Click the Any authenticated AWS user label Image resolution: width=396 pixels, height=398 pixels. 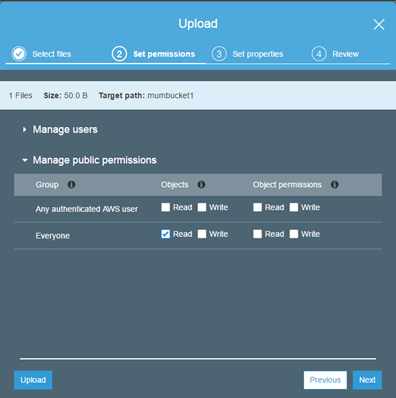click(x=87, y=209)
